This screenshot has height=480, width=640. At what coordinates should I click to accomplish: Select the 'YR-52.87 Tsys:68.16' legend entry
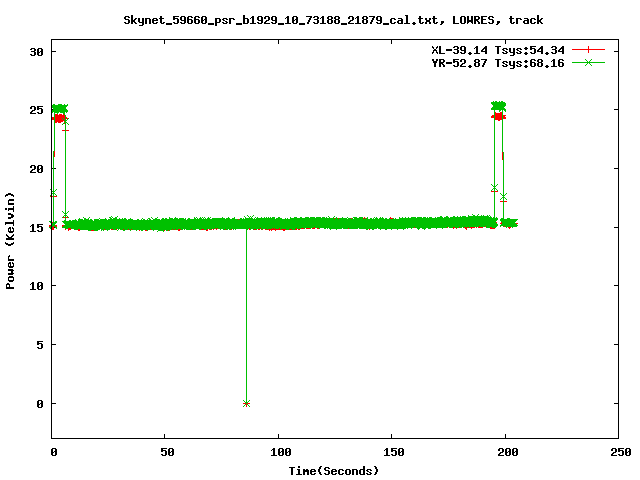(x=498, y=63)
